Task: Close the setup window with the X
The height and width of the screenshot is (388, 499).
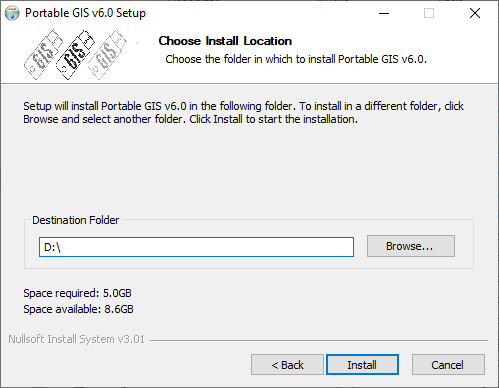Action: click(x=475, y=13)
